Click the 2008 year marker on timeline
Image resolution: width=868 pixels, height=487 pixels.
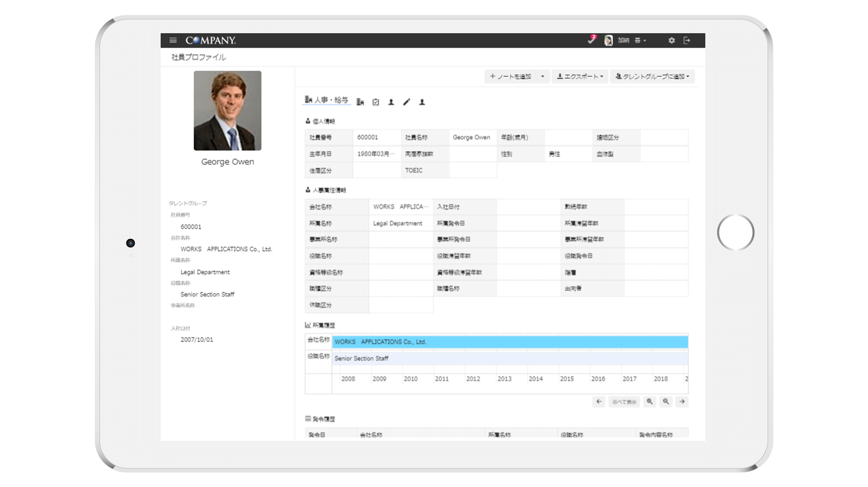click(348, 379)
